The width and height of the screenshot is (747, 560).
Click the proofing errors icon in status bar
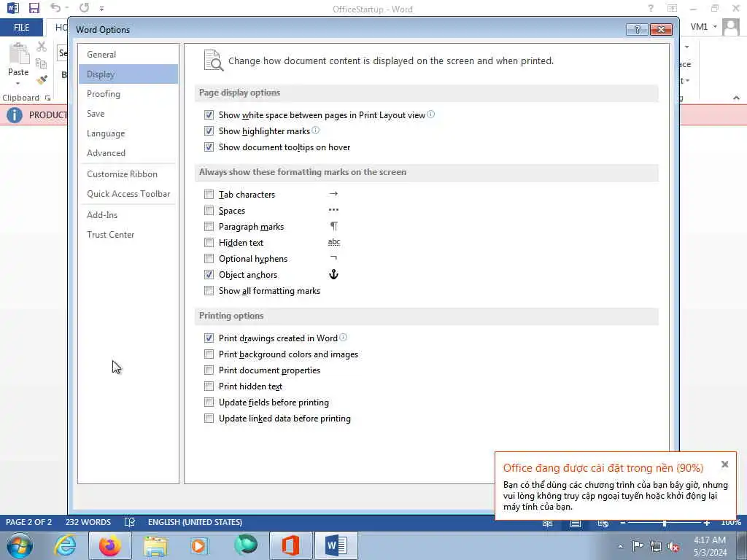tap(130, 522)
